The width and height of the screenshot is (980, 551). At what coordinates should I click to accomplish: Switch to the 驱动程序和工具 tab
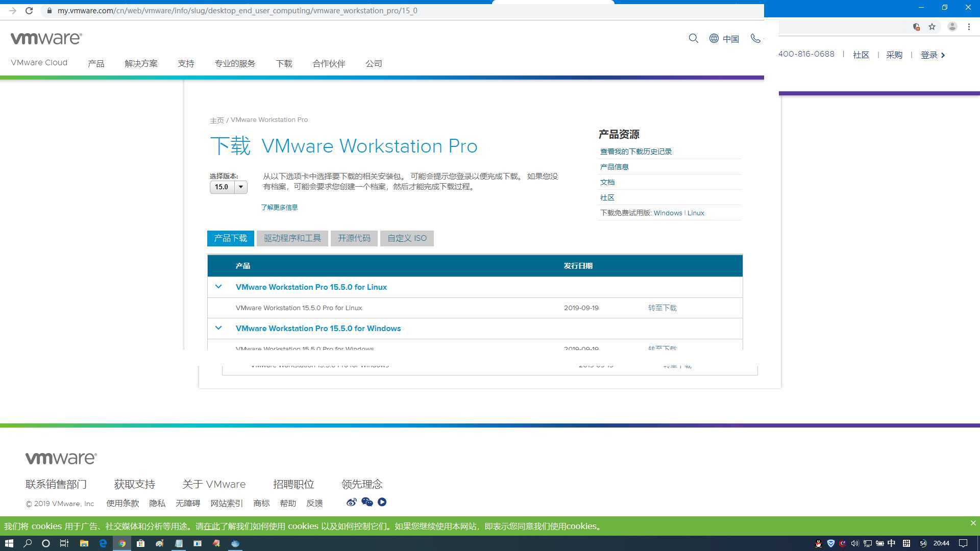[292, 238]
